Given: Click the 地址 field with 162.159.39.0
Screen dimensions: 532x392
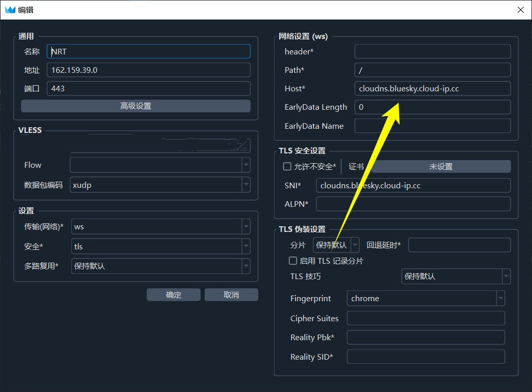Looking at the screenshot, I should pos(149,70).
